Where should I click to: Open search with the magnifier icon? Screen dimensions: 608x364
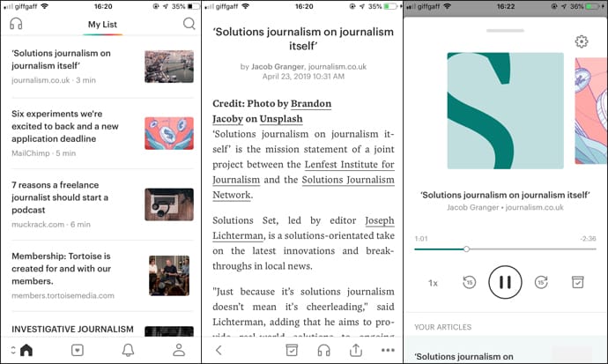coord(189,24)
